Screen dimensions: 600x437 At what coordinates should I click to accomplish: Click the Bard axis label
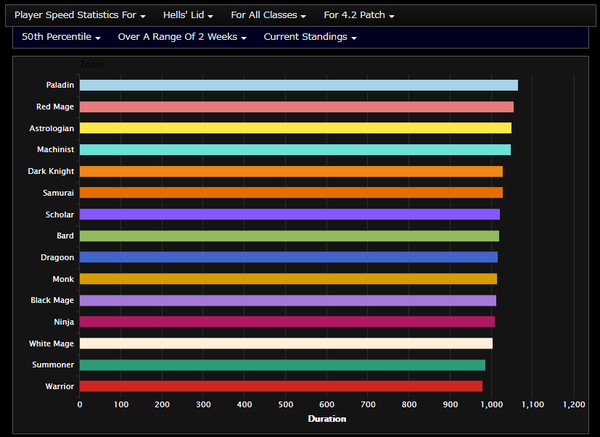pyautogui.click(x=65, y=236)
